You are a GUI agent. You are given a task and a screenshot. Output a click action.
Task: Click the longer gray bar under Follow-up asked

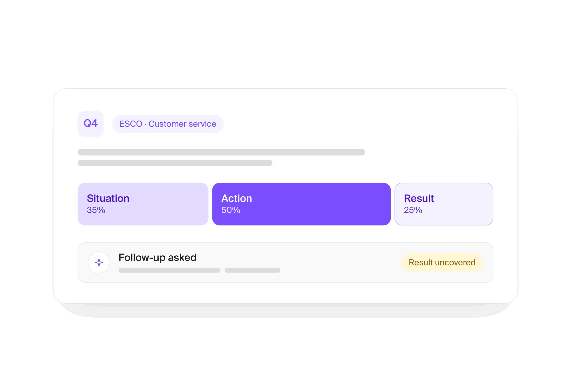click(x=169, y=270)
